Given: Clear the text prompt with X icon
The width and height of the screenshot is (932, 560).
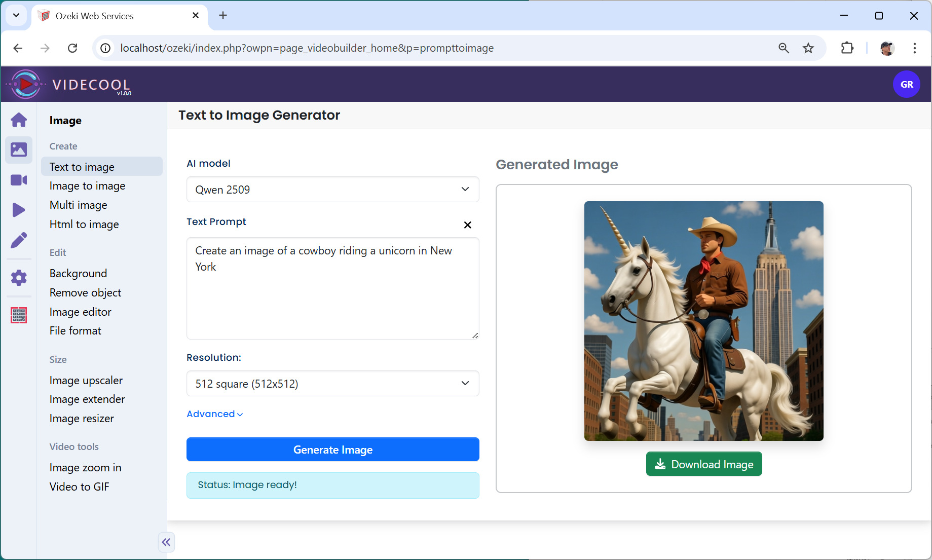Looking at the screenshot, I should coord(467,225).
